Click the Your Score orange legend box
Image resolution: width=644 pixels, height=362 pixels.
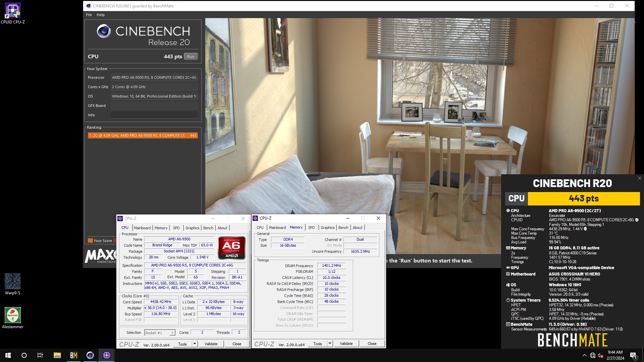pyautogui.click(x=90, y=240)
